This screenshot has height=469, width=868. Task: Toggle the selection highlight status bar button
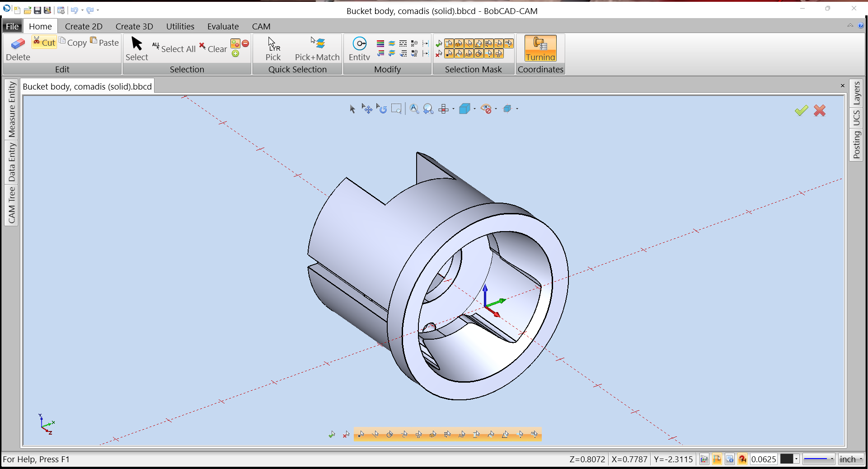click(x=717, y=459)
